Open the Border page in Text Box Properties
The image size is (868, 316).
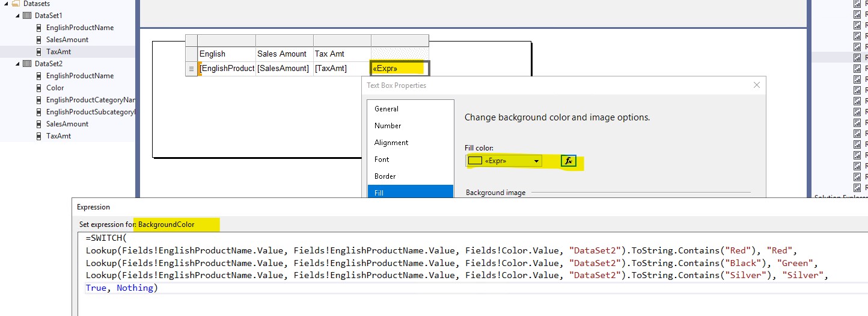(x=411, y=176)
